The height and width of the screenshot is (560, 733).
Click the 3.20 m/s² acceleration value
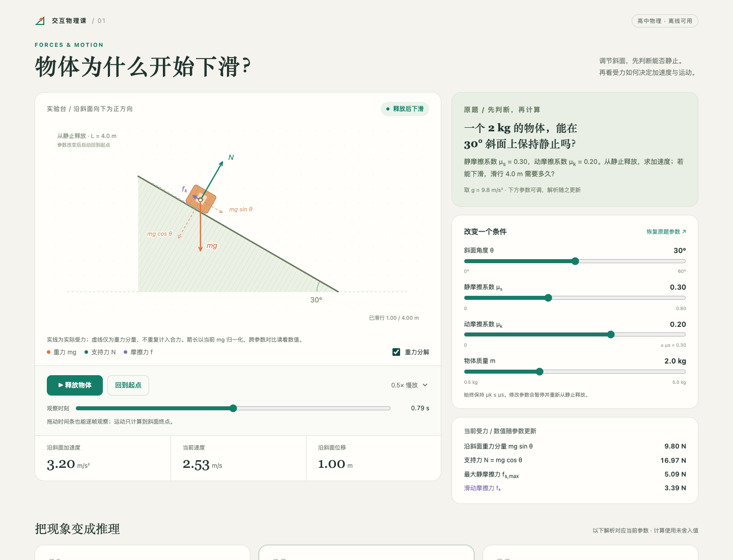point(68,464)
